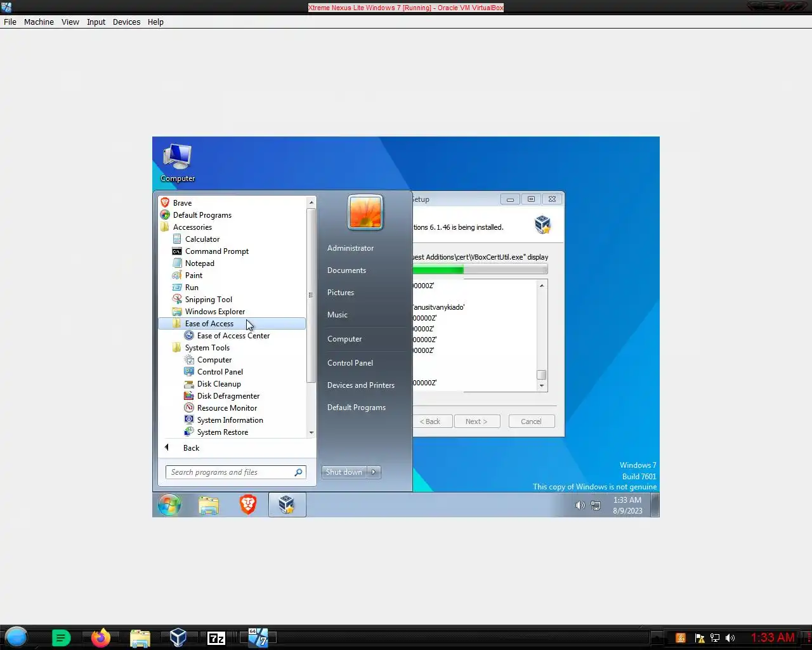Open Documents from the Start menu
The width and height of the screenshot is (812, 650).
(x=346, y=270)
